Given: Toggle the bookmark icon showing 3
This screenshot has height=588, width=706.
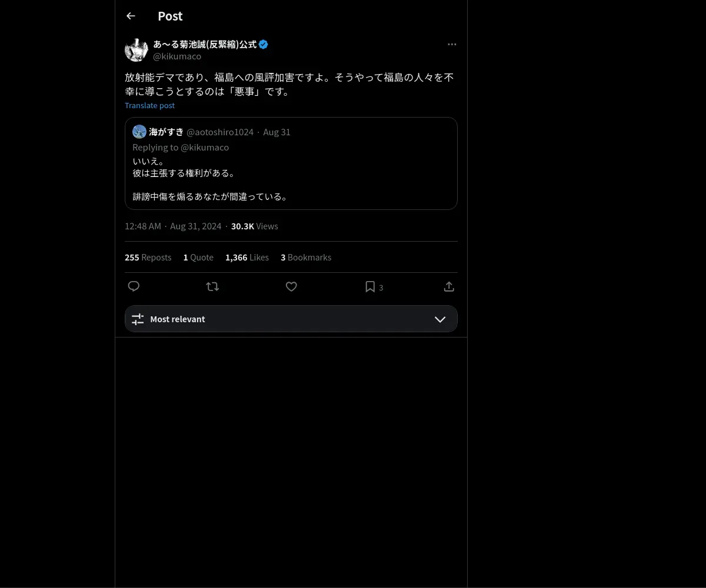Looking at the screenshot, I should 374,287.
